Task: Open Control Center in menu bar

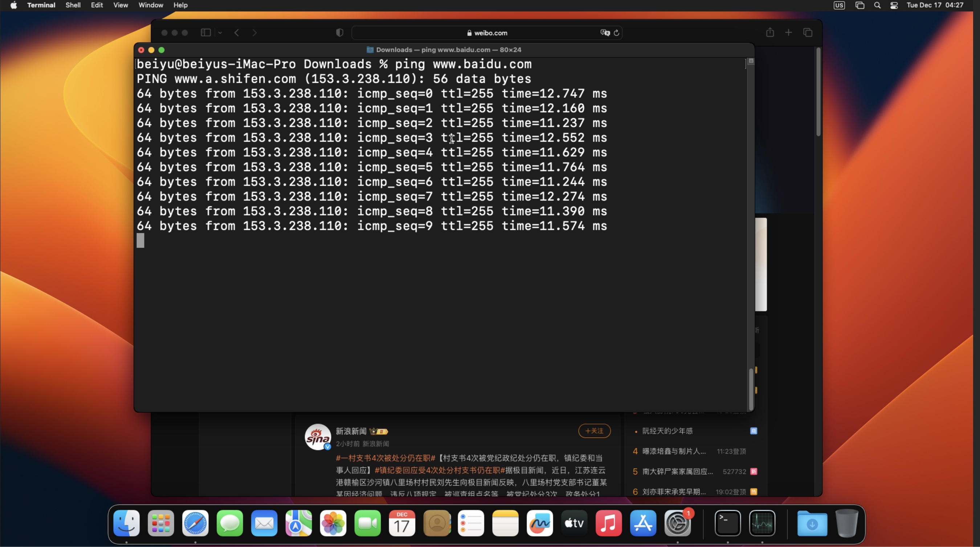Action: (894, 5)
